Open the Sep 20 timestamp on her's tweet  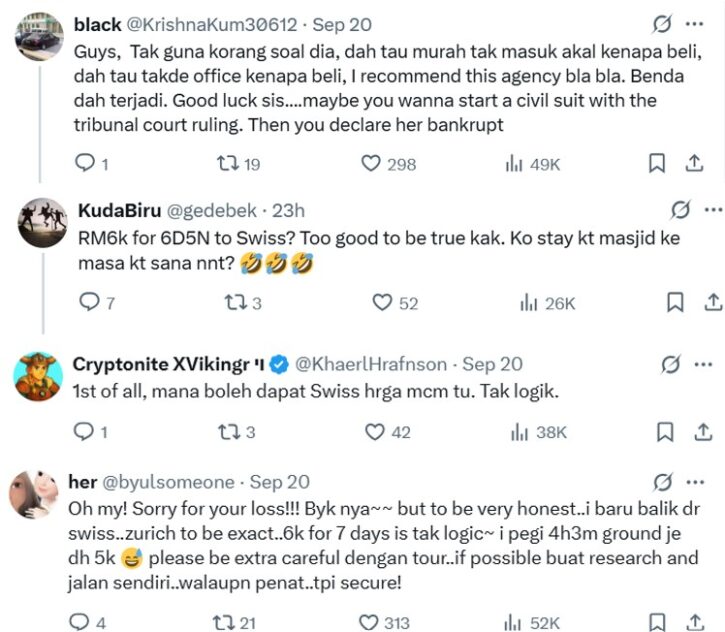tap(280, 481)
